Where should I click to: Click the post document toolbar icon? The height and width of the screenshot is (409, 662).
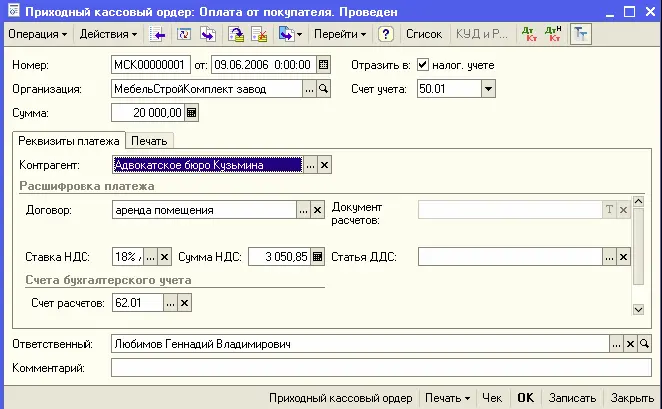tap(236, 34)
